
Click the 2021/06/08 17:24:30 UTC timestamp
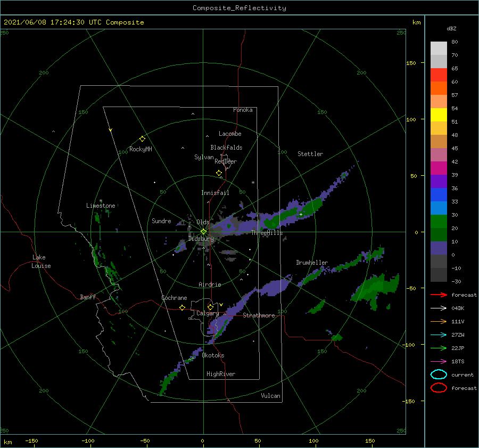click(x=73, y=22)
